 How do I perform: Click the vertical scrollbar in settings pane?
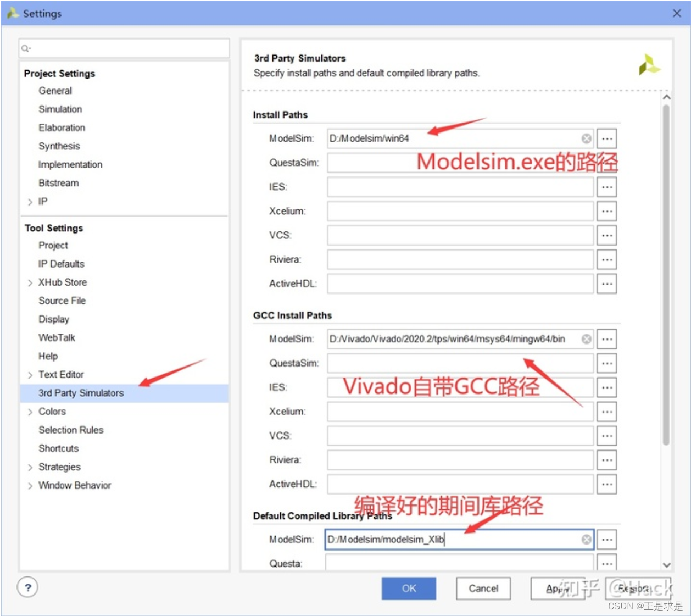click(x=666, y=275)
